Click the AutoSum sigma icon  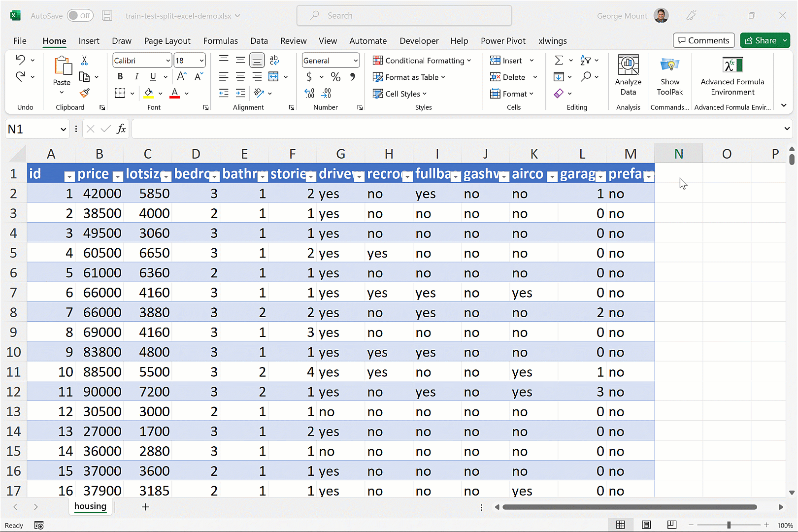pyautogui.click(x=559, y=61)
